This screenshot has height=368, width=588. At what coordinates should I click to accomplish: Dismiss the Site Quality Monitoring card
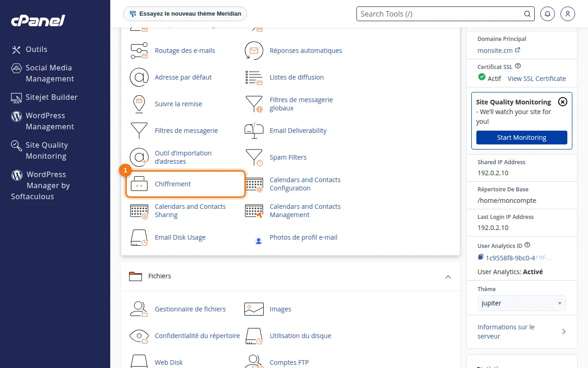click(563, 102)
